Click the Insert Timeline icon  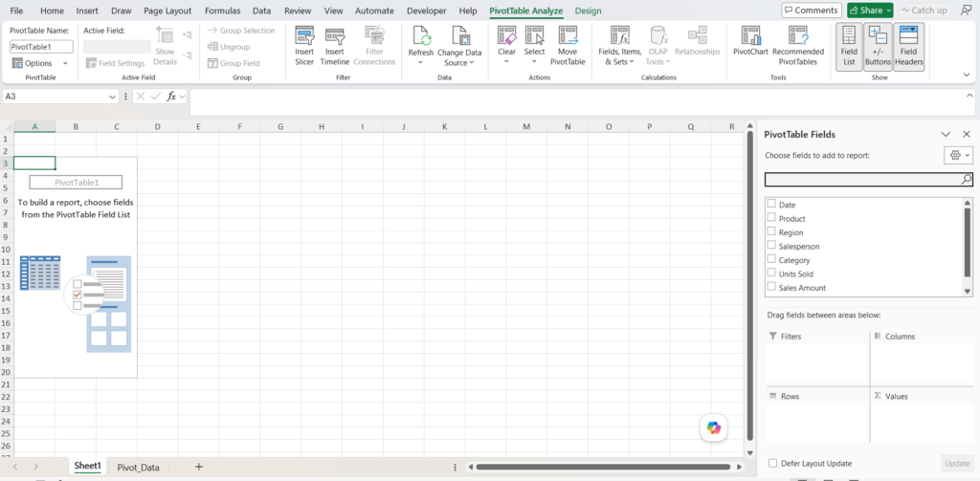(x=335, y=35)
